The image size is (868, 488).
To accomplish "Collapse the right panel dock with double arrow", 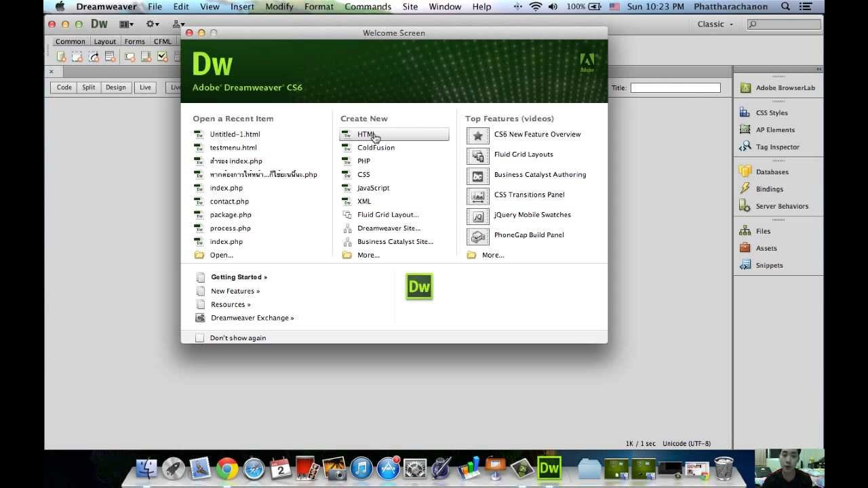I will [x=818, y=69].
